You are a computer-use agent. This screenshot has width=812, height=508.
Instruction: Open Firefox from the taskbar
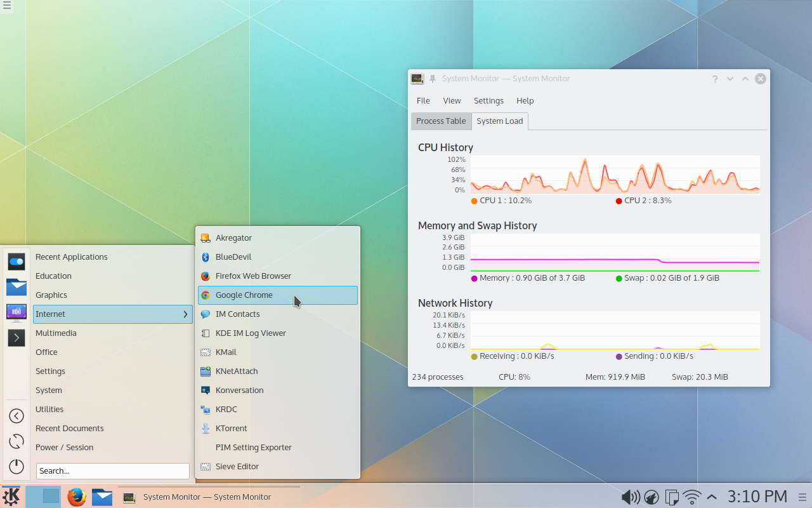77,497
